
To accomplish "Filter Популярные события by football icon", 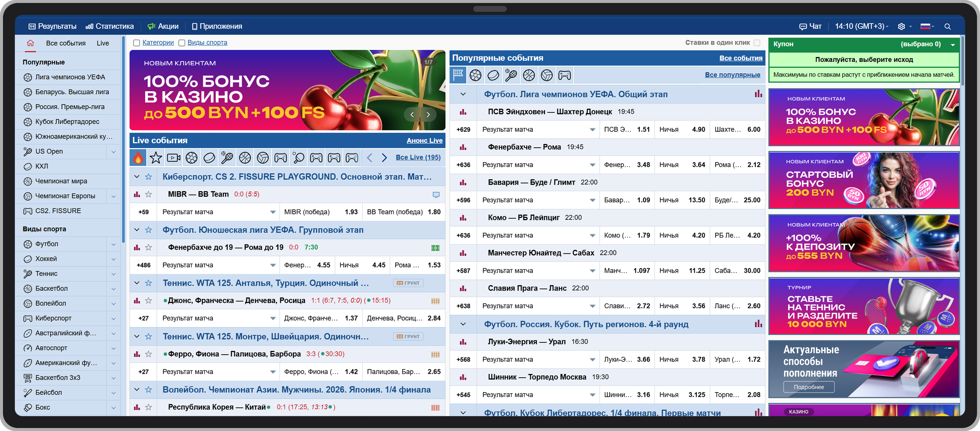I will point(476,75).
